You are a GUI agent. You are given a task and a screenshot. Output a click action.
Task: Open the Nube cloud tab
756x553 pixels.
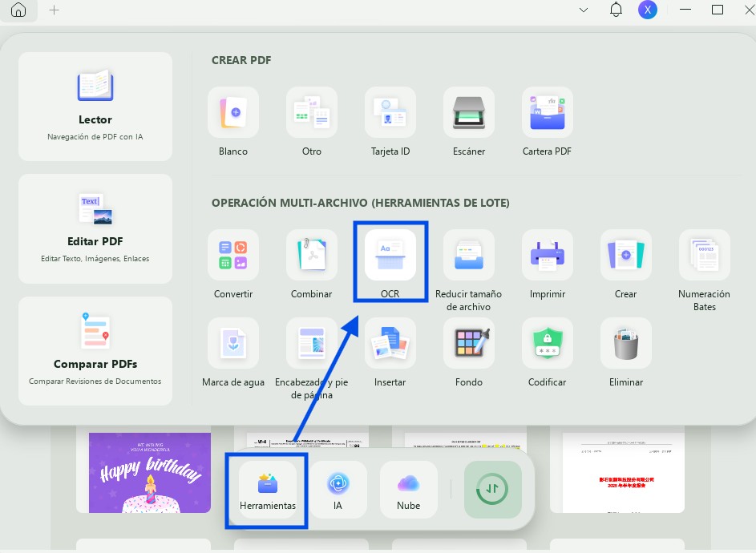pos(408,490)
